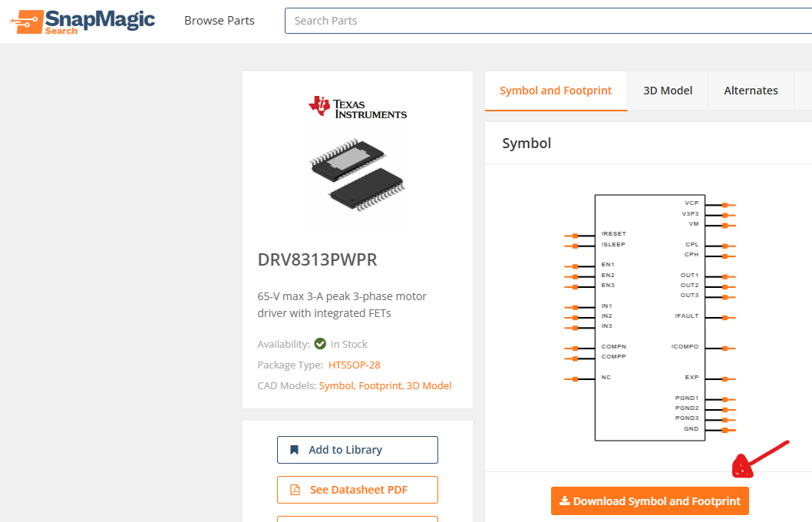Viewport: 812px width, 522px height.
Task: Click the CPL pin label in the symbol
Action: click(692, 244)
